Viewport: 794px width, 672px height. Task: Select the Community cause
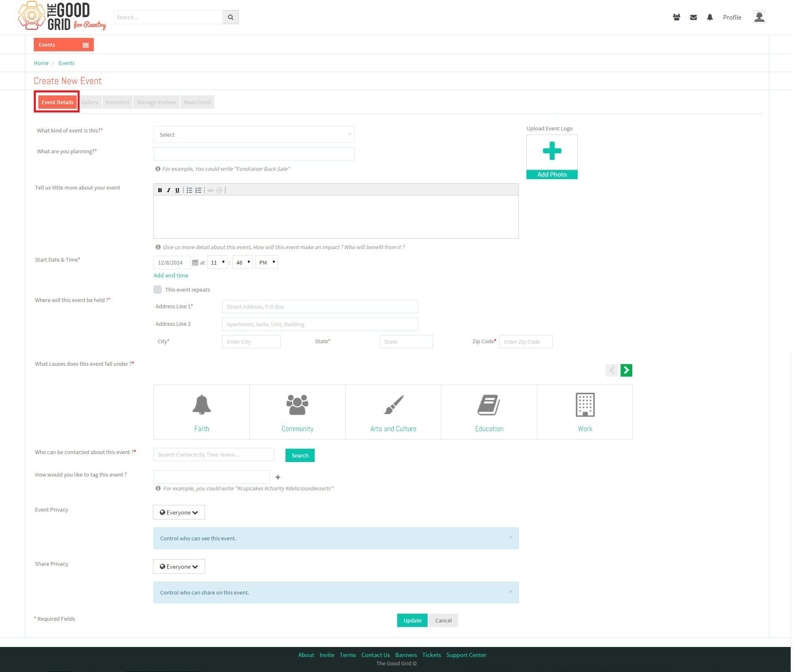pos(297,412)
